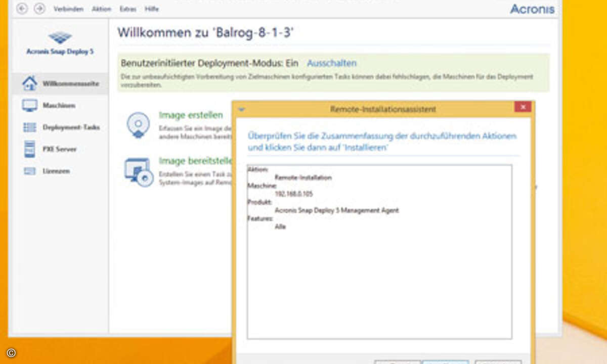Open Deployment-Tasks via its list icon
Image resolution: width=607 pixels, height=364 pixels.
(30, 127)
